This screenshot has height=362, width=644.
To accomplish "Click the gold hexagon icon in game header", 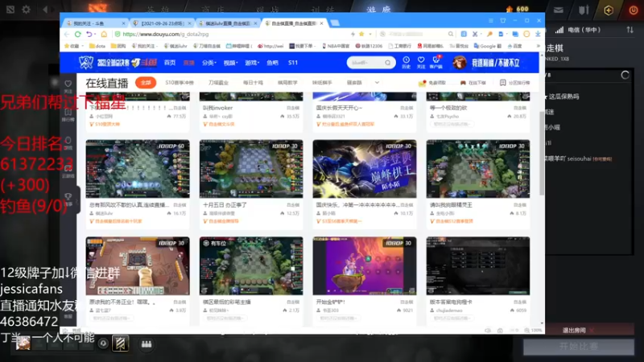I will (x=609, y=10).
